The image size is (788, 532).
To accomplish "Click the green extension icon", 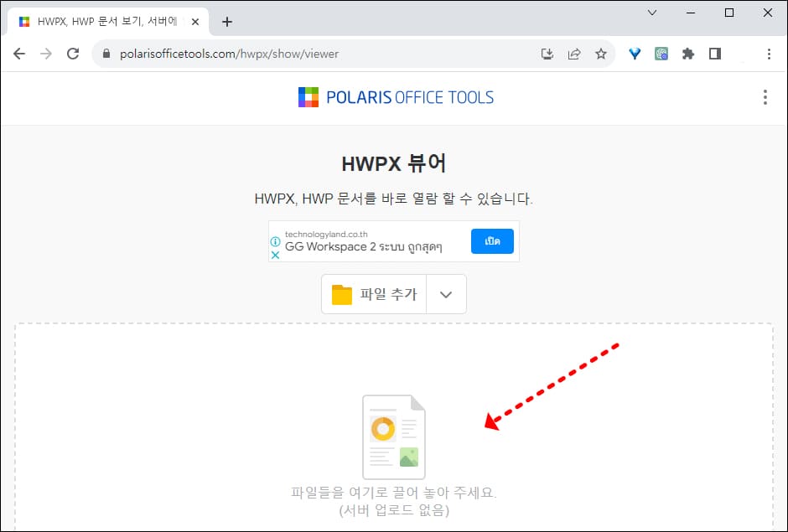I will [x=661, y=53].
